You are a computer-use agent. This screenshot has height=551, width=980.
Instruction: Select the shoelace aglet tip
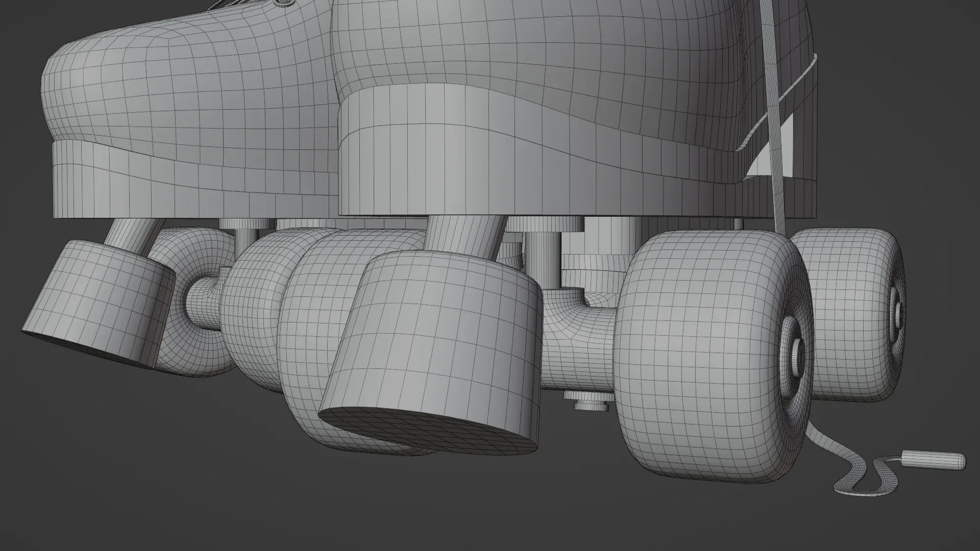click(934, 459)
